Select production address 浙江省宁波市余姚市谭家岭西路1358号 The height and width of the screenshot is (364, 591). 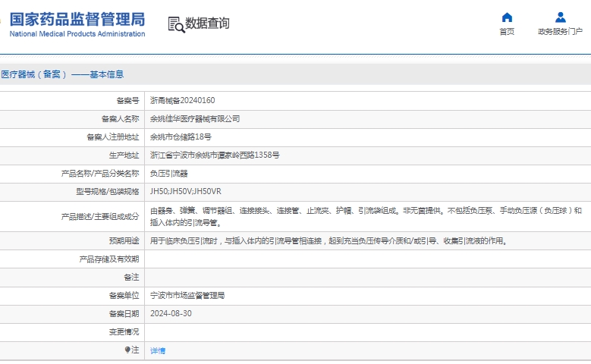point(215,155)
